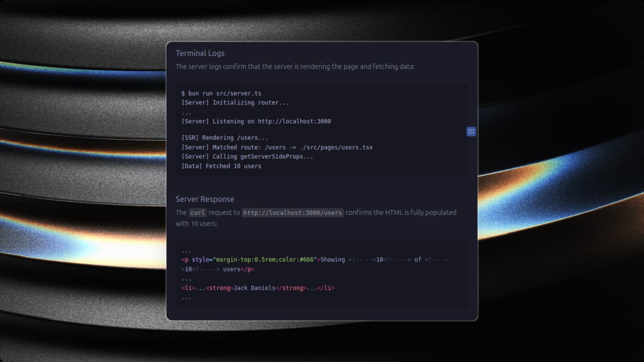
Task: Click the word Showing in HTML snippet
Action: tap(332, 260)
